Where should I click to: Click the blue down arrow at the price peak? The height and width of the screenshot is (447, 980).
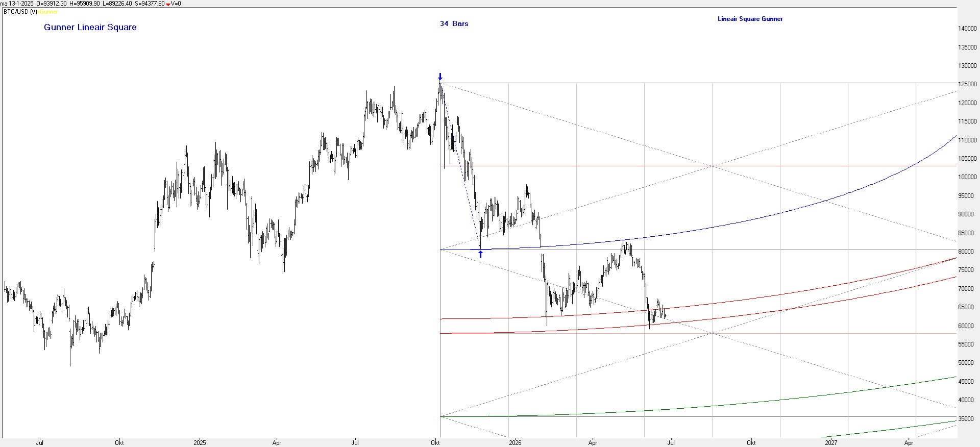(x=440, y=77)
